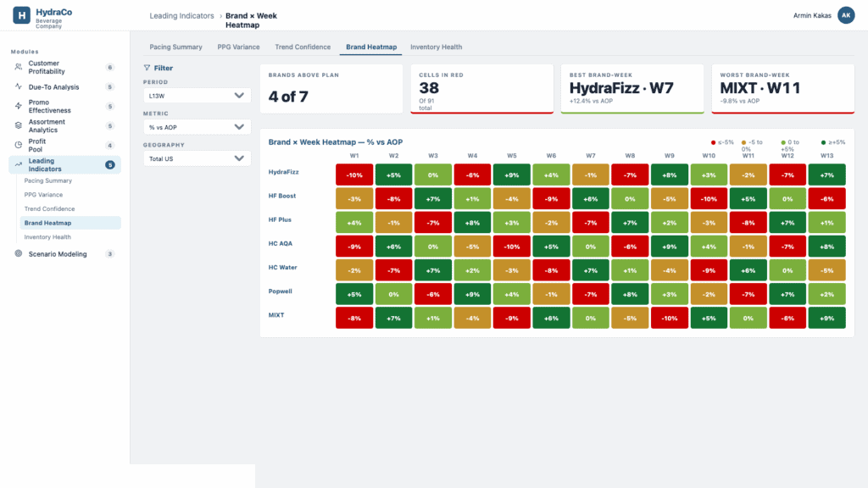
Task: Click the MIXT row label
Action: point(276,315)
